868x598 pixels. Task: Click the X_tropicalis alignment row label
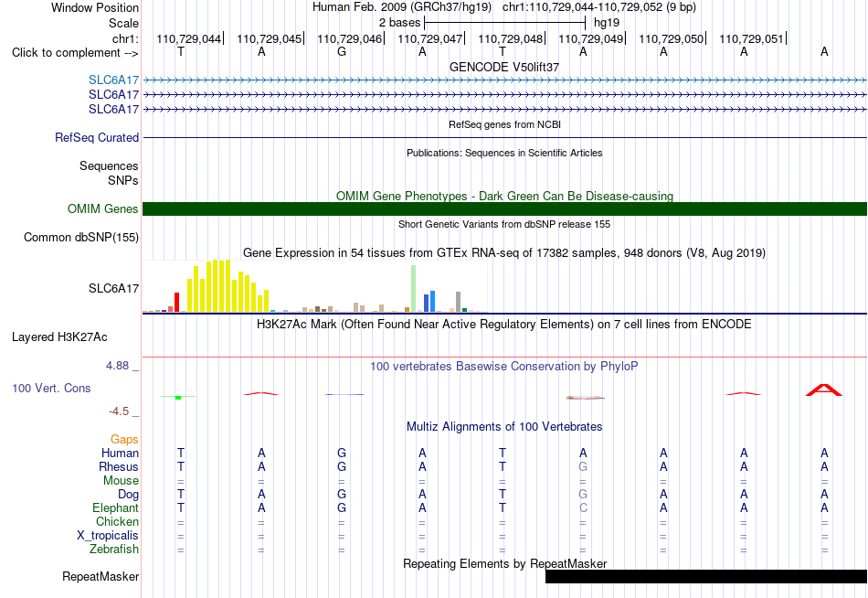(x=108, y=536)
